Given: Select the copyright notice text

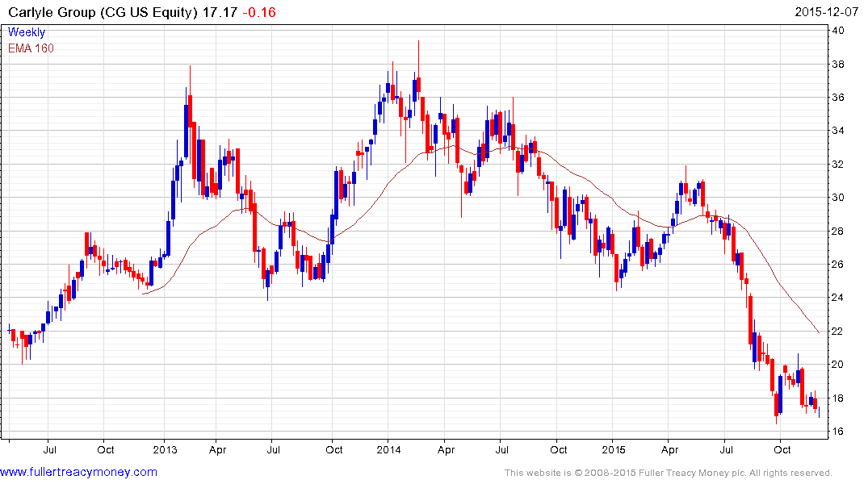Looking at the screenshot, I should click(669, 473).
